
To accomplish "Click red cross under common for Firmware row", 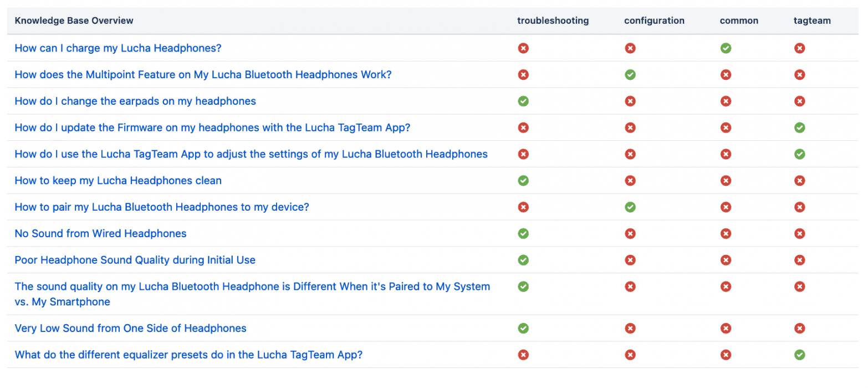I will 726,128.
